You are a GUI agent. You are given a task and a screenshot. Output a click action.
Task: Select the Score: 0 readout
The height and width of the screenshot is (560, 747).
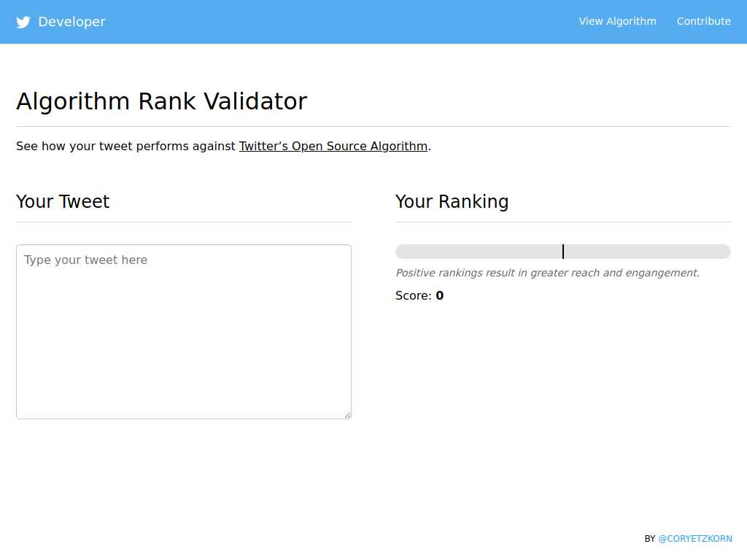pos(419,296)
